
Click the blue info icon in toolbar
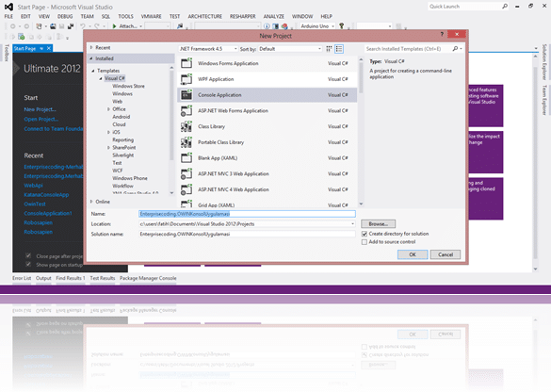(267, 26)
